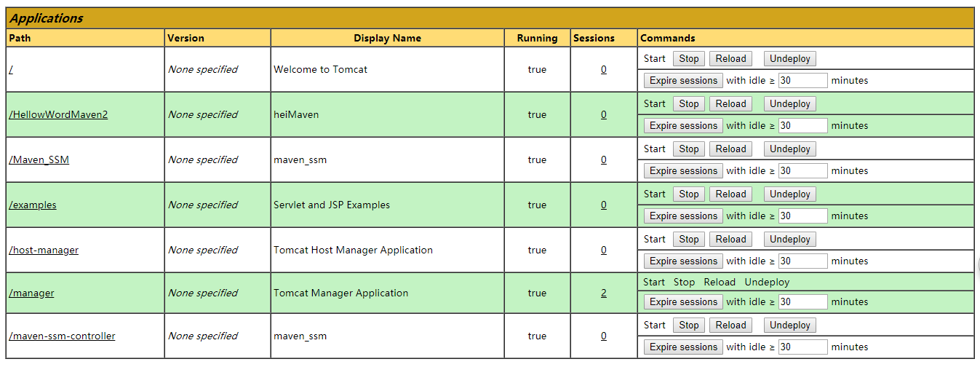Stop the root Welcome to Tomcat app

click(688, 58)
